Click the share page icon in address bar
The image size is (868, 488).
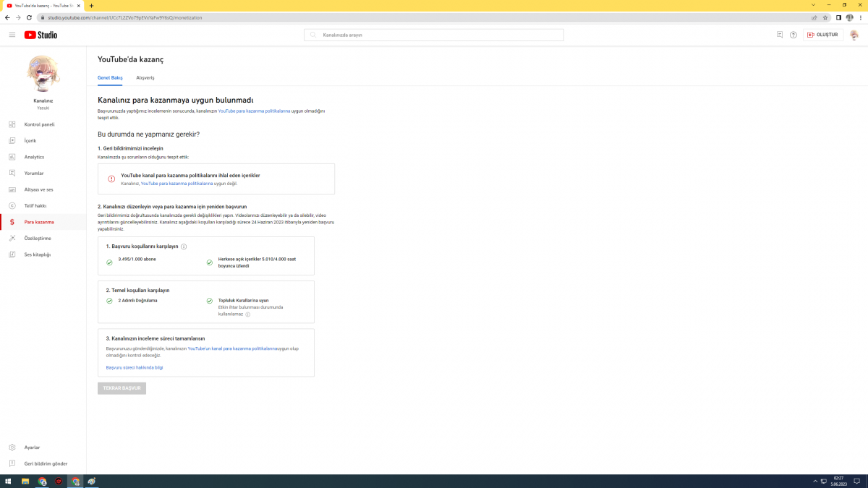pyautogui.click(x=814, y=17)
